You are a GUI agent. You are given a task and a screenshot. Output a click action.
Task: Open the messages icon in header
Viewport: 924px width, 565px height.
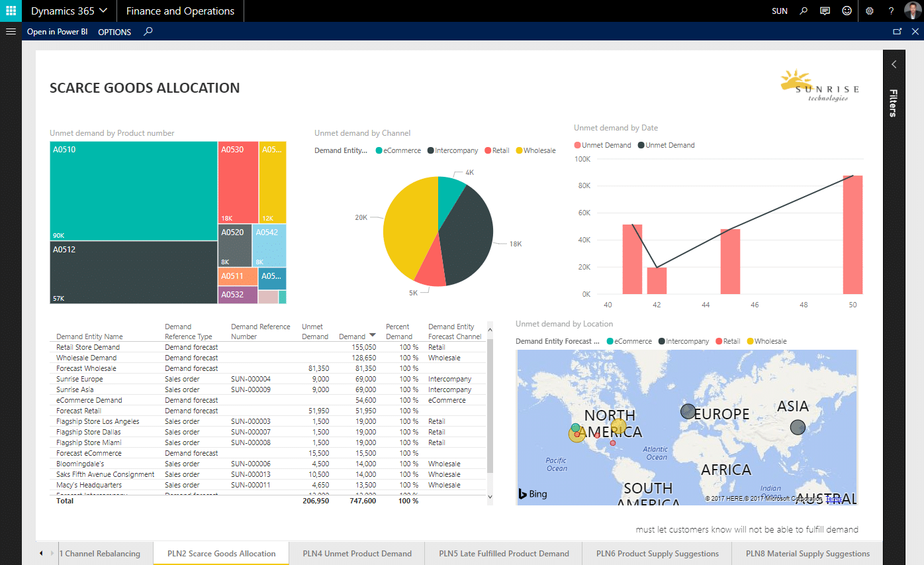tap(825, 11)
